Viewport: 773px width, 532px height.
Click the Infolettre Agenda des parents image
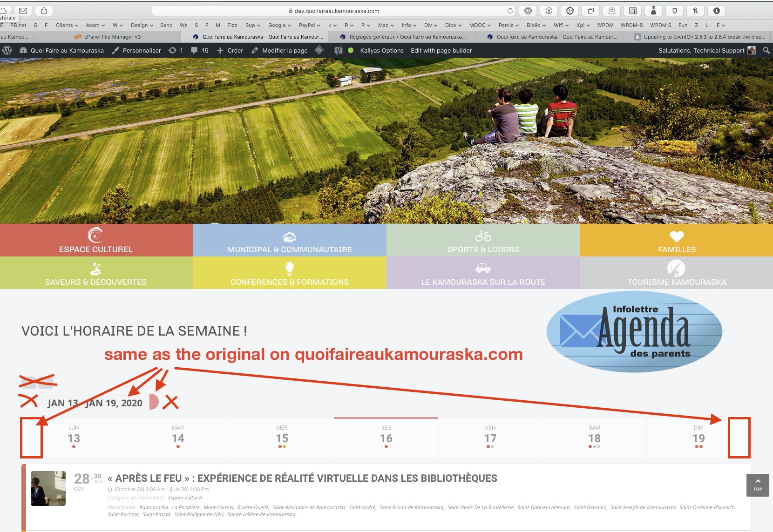pyautogui.click(x=634, y=331)
